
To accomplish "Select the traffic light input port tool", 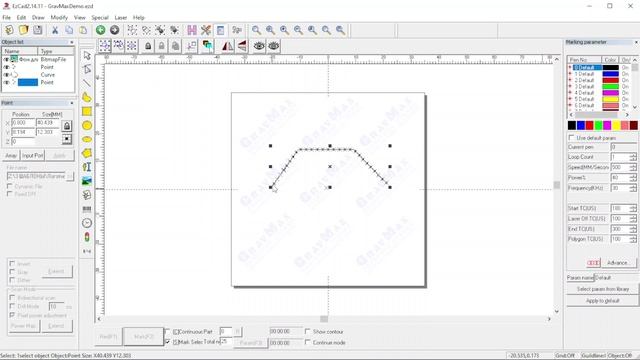I will pyautogui.click(x=87, y=237).
